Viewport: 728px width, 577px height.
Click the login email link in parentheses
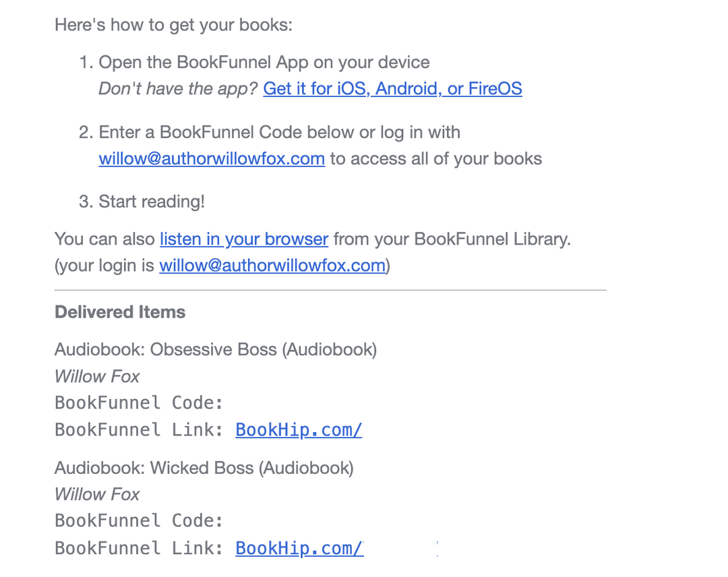(x=272, y=266)
